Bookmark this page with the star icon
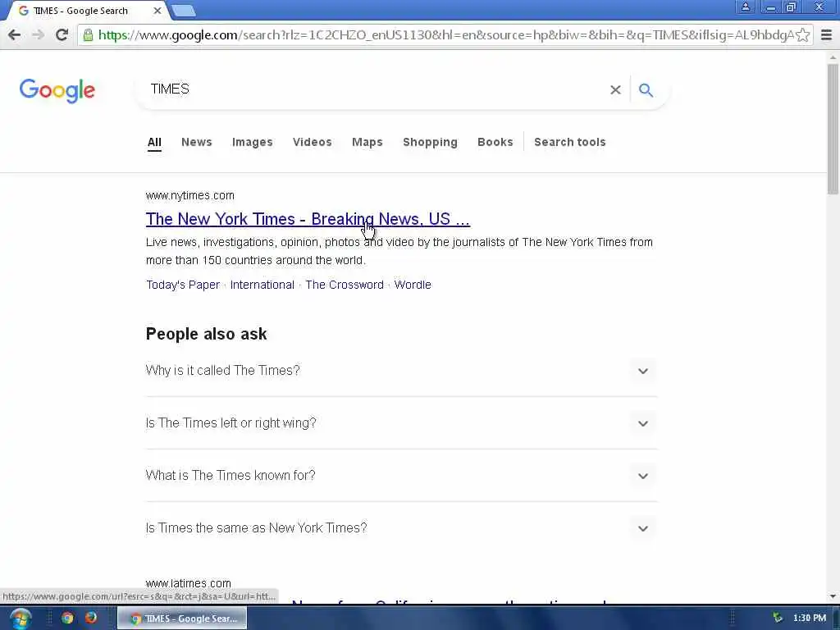This screenshot has width=840, height=630. tap(802, 35)
